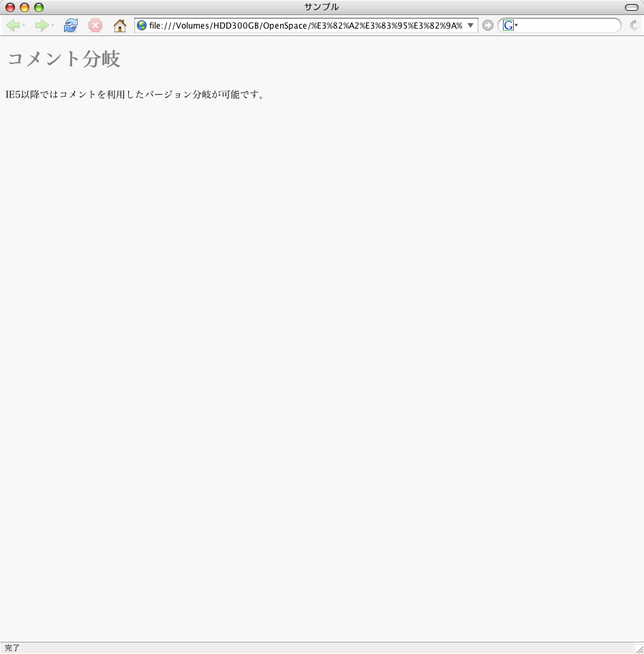Zoom the window with green button
This screenshot has width=644, height=654.
click(x=39, y=7)
